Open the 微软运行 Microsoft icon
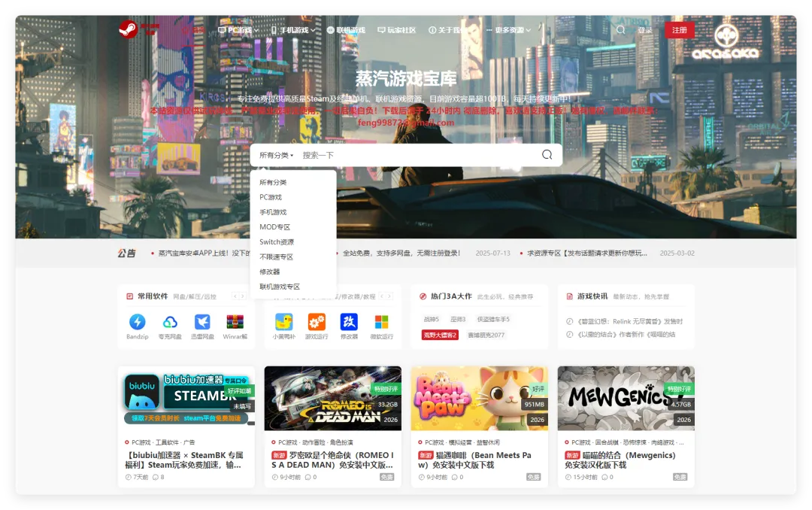This screenshot has width=812, height=510. 382,322
